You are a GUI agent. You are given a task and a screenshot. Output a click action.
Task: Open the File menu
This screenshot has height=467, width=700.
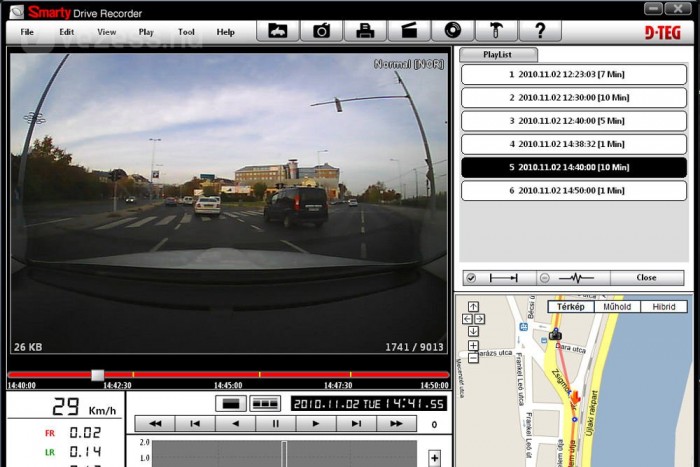click(x=27, y=32)
